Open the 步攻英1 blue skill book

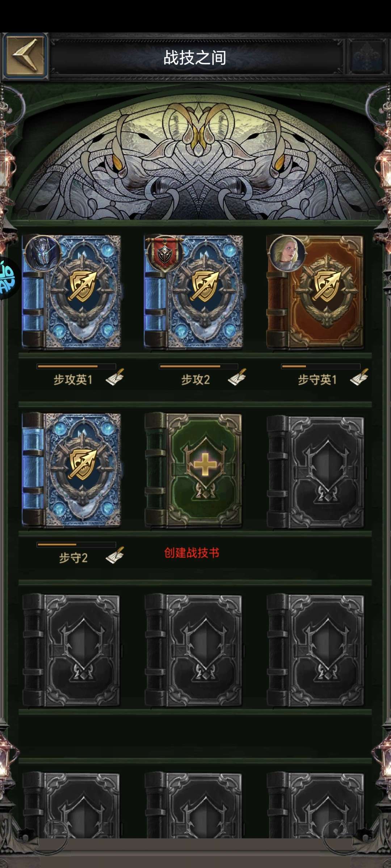71,292
